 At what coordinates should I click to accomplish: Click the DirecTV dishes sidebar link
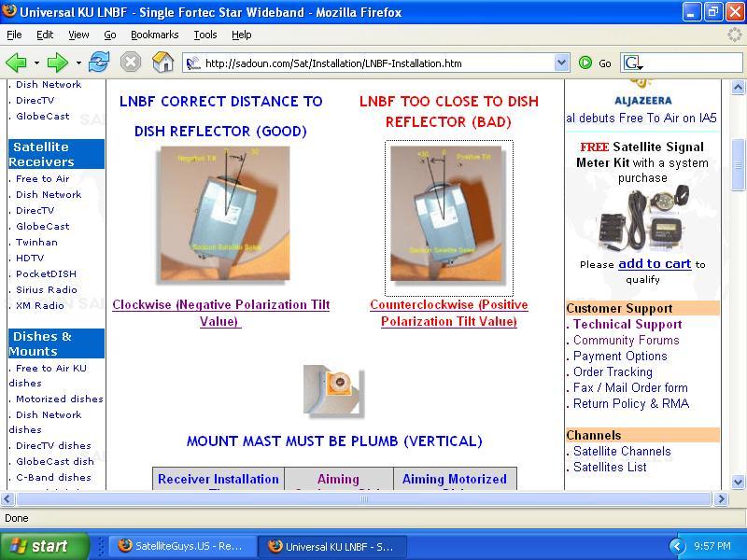53,446
